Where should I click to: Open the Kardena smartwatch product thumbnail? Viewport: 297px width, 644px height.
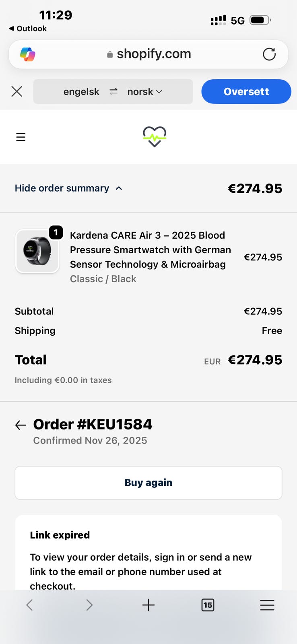(x=37, y=251)
